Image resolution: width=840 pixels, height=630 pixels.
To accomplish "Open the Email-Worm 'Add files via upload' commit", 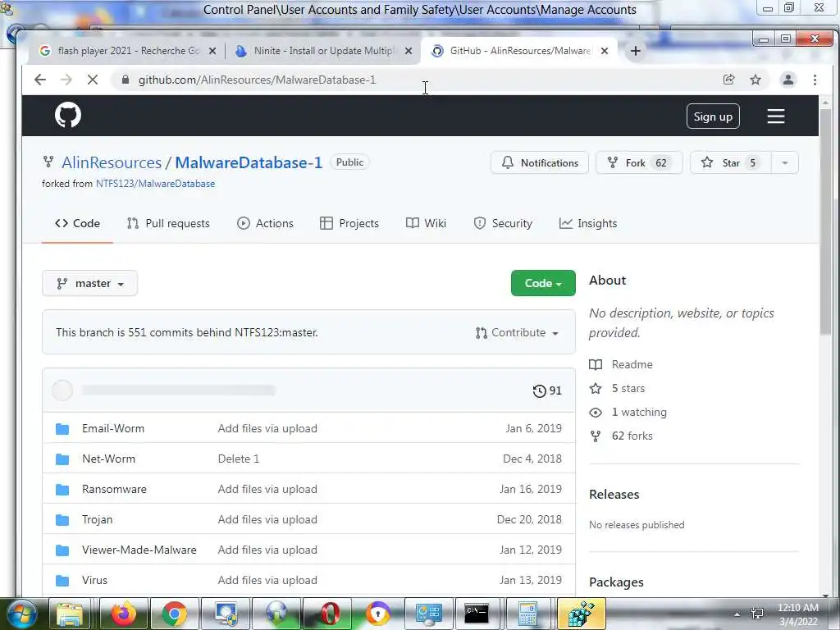I will pos(267,428).
